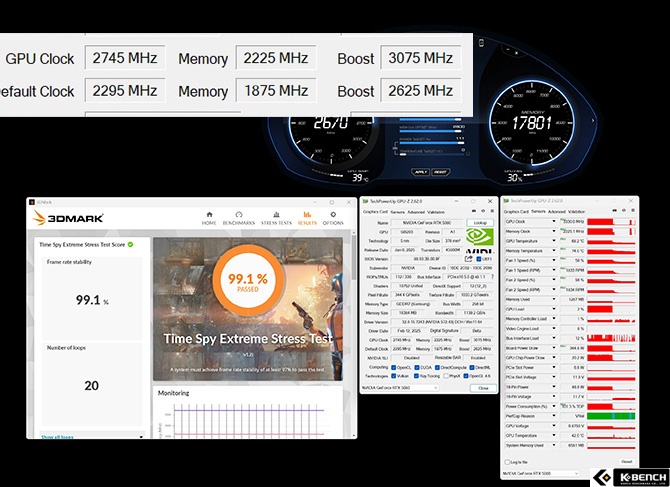This screenshot has height=487, width=670.
Task: Open Memory Used sensor dropdown
Action: [554, 299]
